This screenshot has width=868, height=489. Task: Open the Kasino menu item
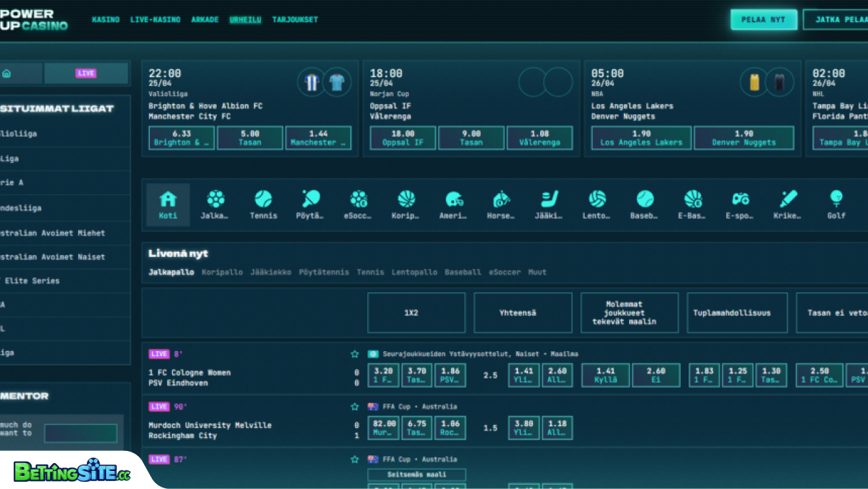105,19
